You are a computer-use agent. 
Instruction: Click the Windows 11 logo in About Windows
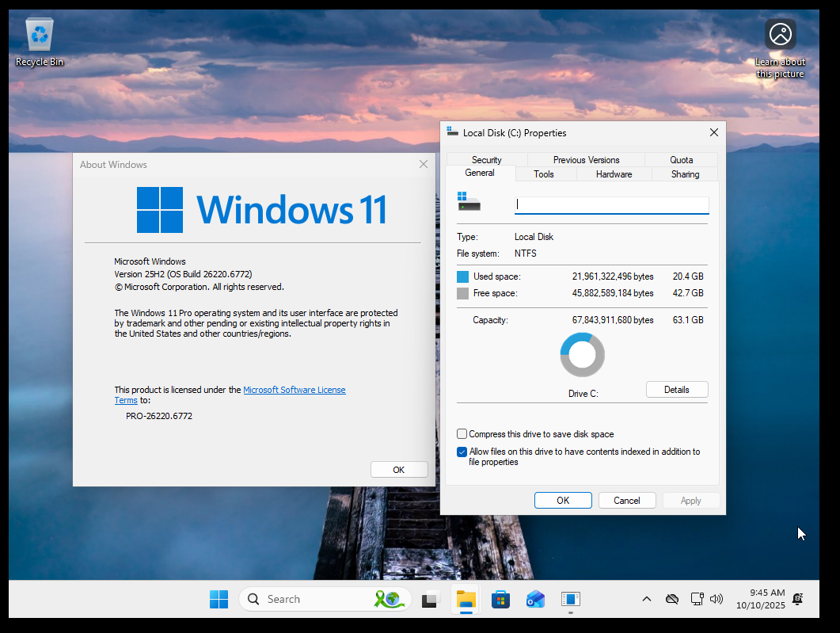261,210
